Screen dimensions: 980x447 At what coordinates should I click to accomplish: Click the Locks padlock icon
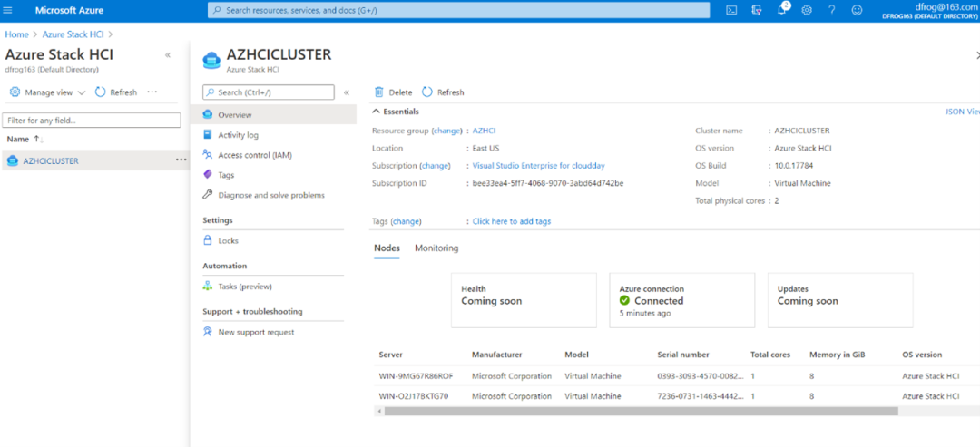[x=208, y=240]
